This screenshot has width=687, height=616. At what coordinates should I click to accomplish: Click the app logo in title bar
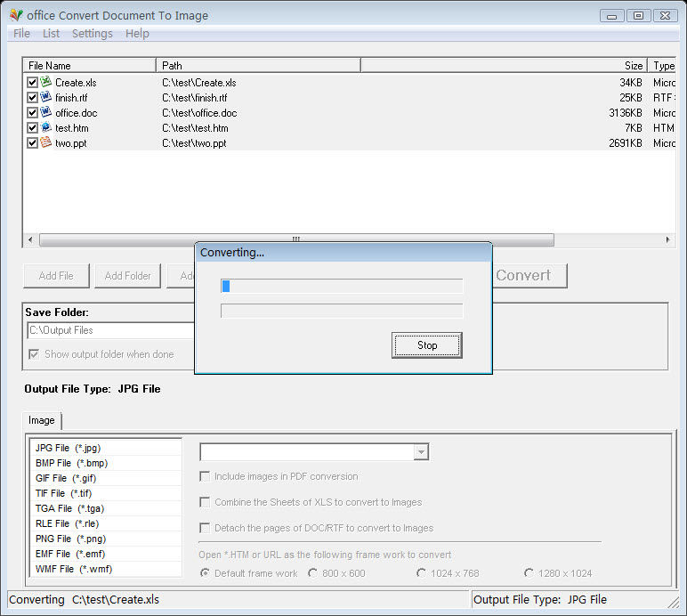pyautogui.click(x=16, y=15)
